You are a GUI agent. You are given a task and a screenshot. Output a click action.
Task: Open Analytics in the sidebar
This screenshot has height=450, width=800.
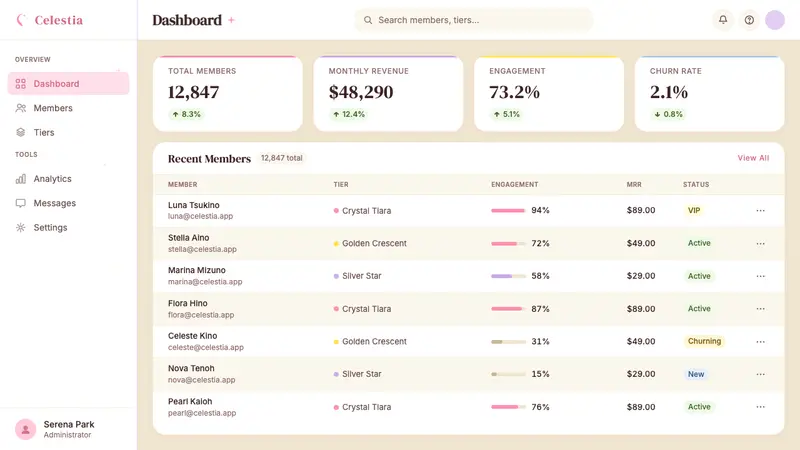pos(68,179)
